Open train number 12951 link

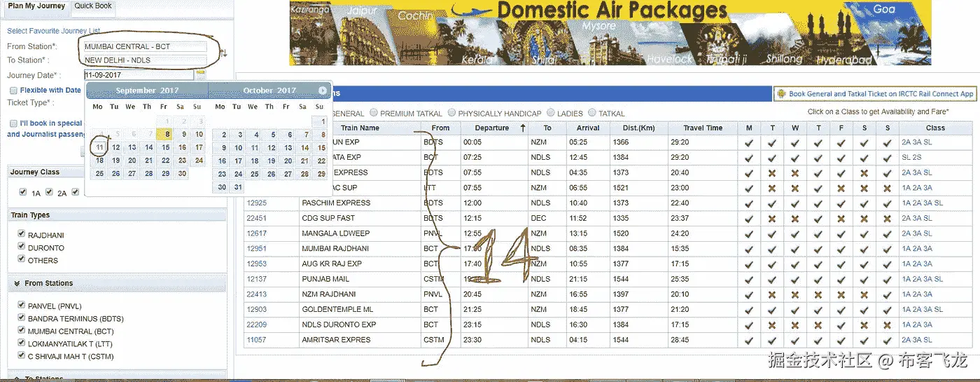256,249
